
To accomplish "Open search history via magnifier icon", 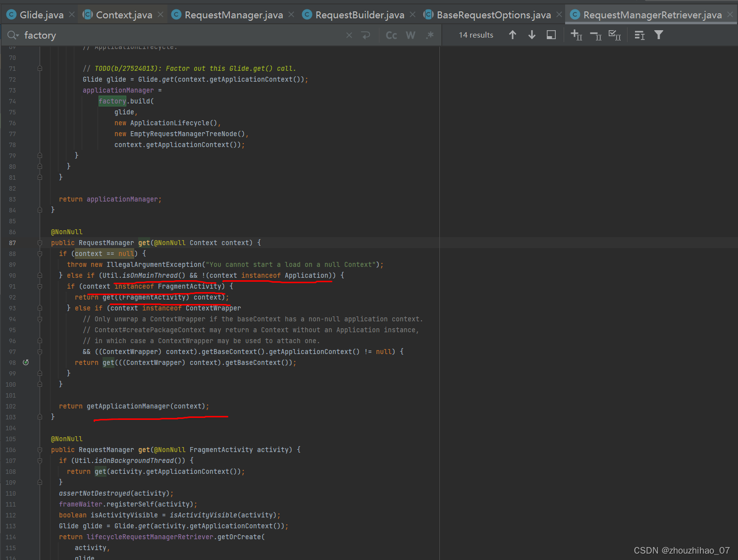I will coord(13,35).
